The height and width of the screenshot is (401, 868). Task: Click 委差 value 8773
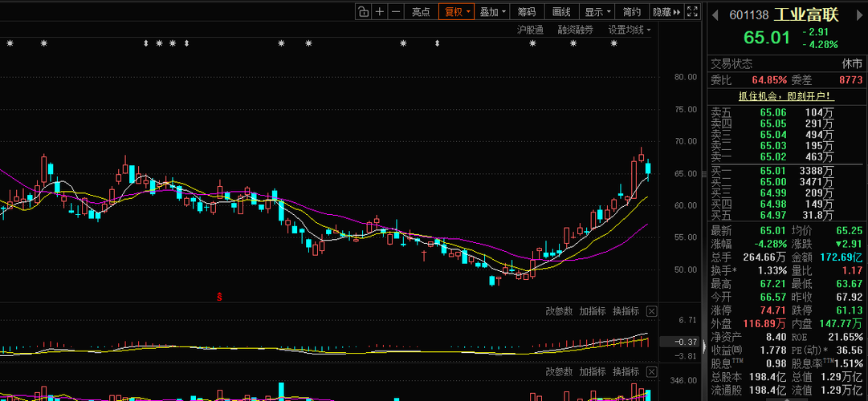click(x=851, y=79)
